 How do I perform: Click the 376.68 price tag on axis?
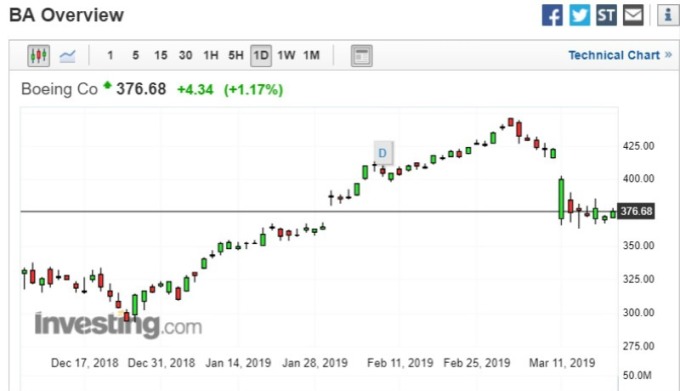pyautogui.click(x=636, y=211)
